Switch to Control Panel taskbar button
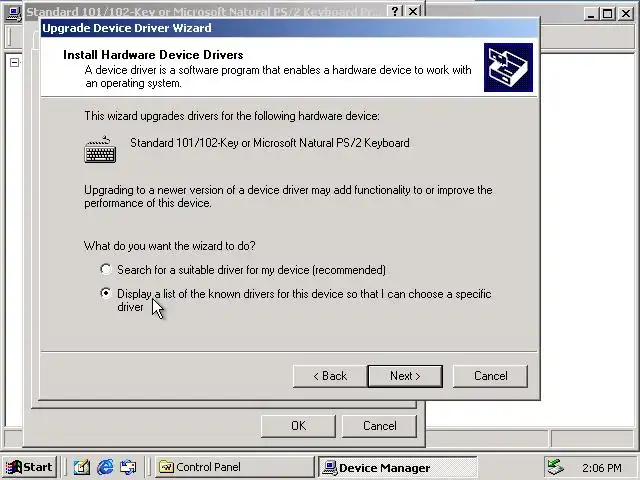Image resolution: width=640 pixels, height=480 pixels. (x=235, y=467)
